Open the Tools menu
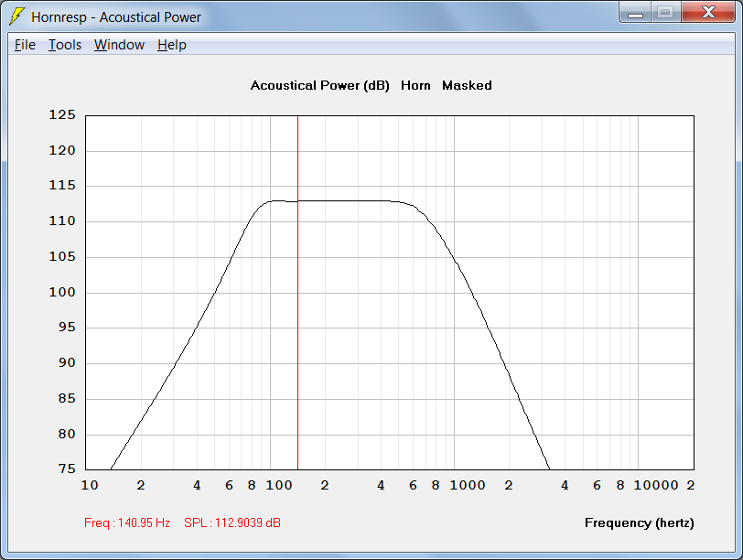This screenshot has width=743, height=560. (x=65, y=45)
